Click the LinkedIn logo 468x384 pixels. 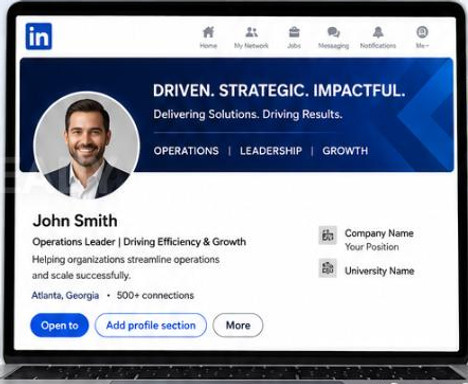click(39, 36)
